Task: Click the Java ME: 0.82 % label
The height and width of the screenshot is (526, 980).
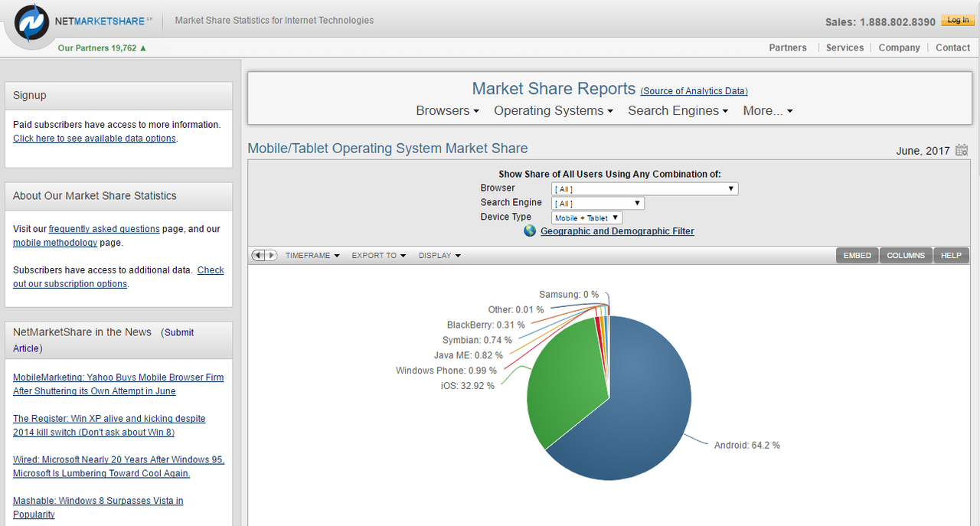Action: pos(469,355)
